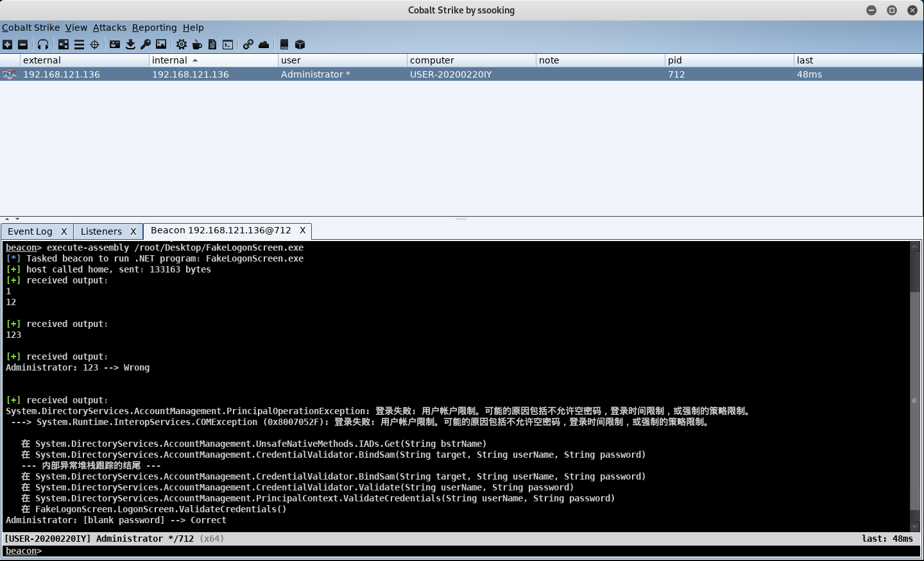Click 'Administrator: [blank password] --> Correct' line

[x=116, y=520]
